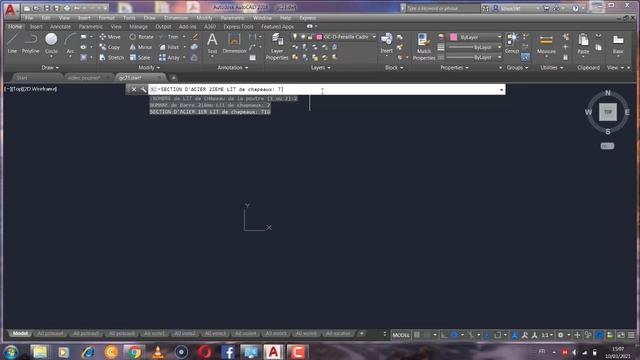640x360 pixels.
Task: Toggle clean screen in status bar
Action: pyautogui.click(x=621, y=335)
